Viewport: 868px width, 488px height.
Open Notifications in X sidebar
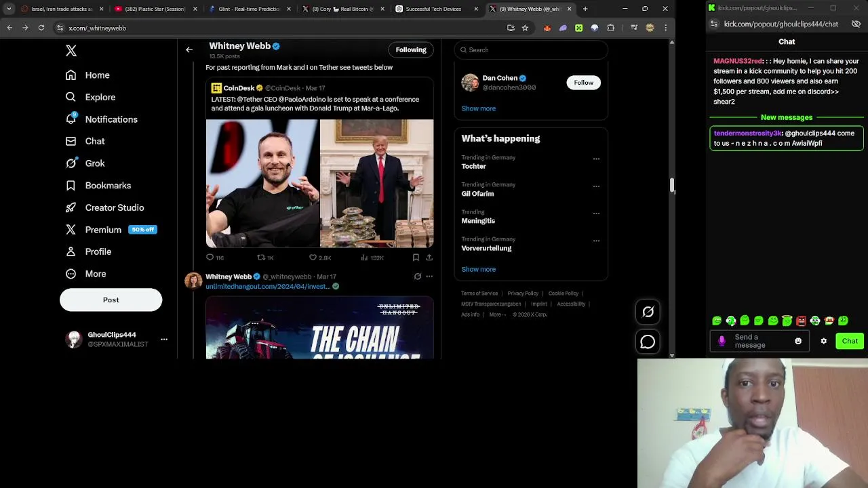point(101,119)
